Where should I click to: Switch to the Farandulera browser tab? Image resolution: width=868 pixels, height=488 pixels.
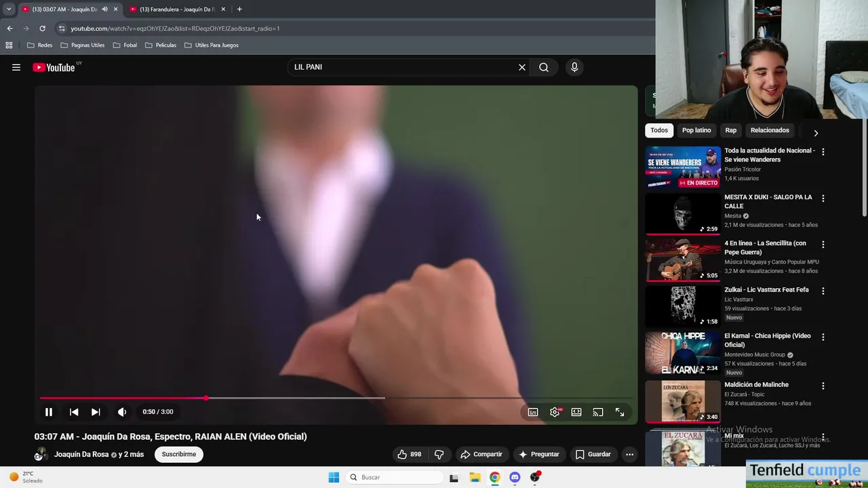tap(174, 9)
